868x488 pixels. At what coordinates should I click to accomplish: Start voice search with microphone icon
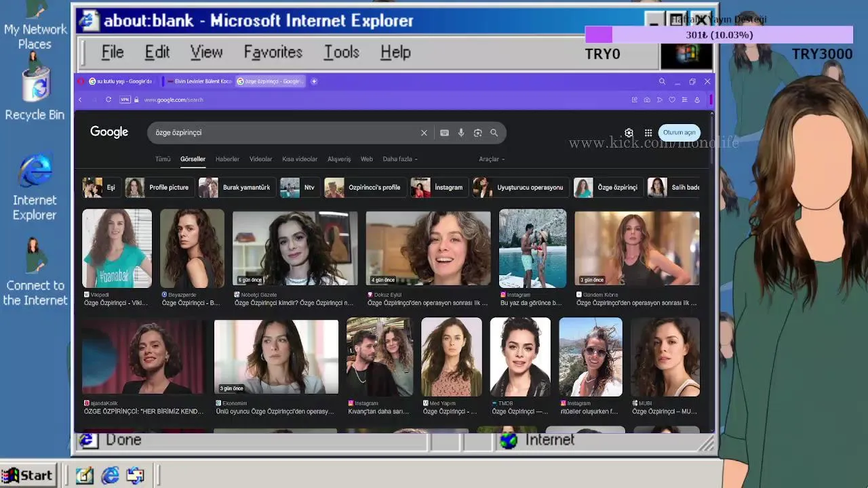(461, 133)
